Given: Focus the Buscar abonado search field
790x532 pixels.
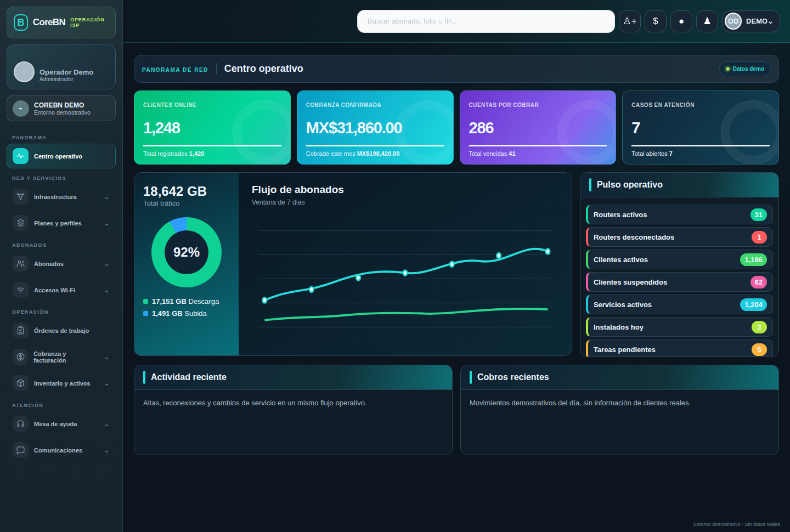Looking at the screenshot, I should click(x=486, y=21).
